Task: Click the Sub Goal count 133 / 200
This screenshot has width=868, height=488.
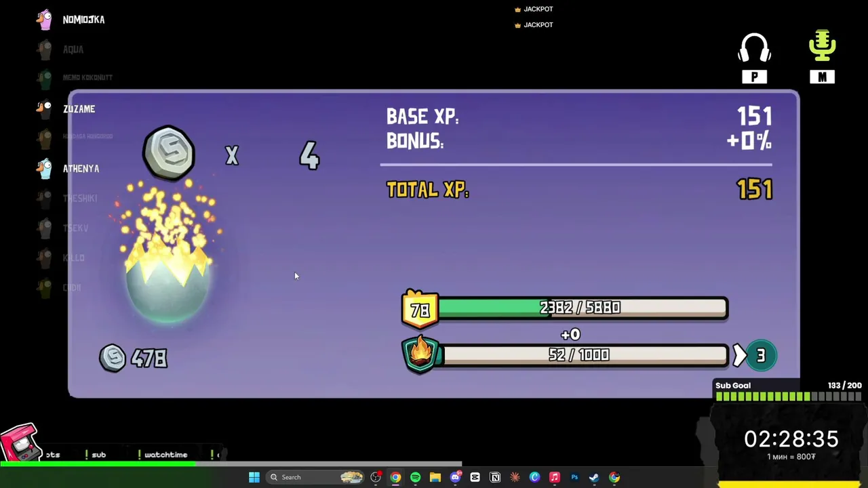Action: click(x=844, y=385)
